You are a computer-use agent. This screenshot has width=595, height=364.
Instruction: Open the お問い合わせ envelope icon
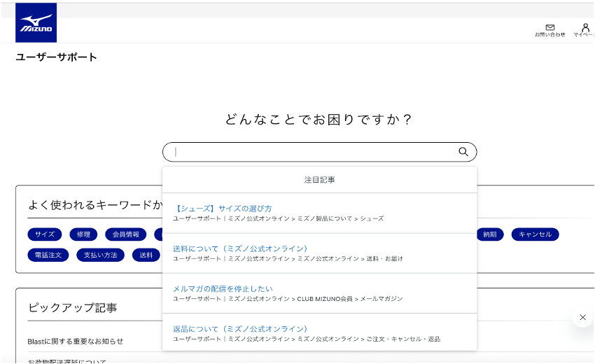[x=549, y=28]
